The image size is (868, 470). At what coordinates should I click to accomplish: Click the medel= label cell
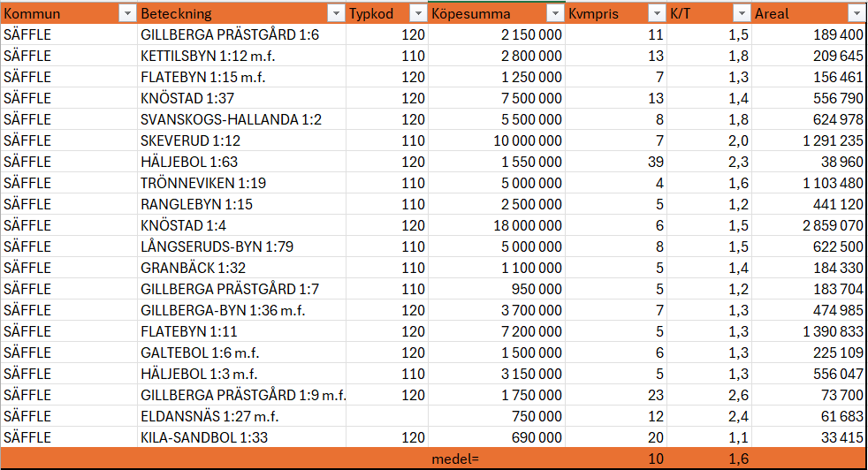click(496, 459)
